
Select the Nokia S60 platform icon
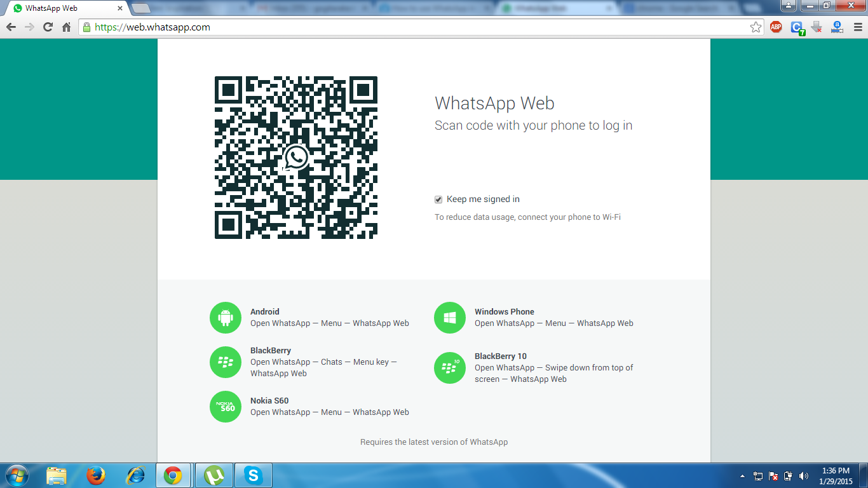tap(225, 407)
